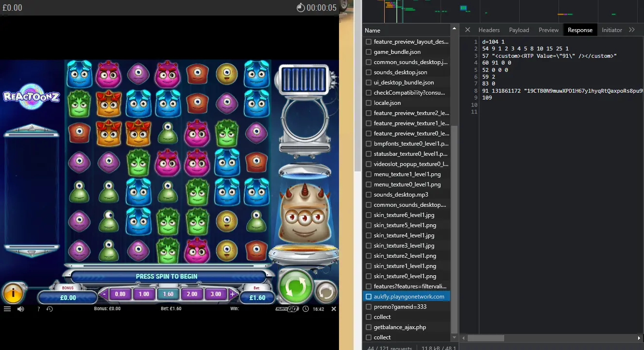644x350 pixels.
Task: Click the £0.00 bonus display
Action: pos(68,298)
